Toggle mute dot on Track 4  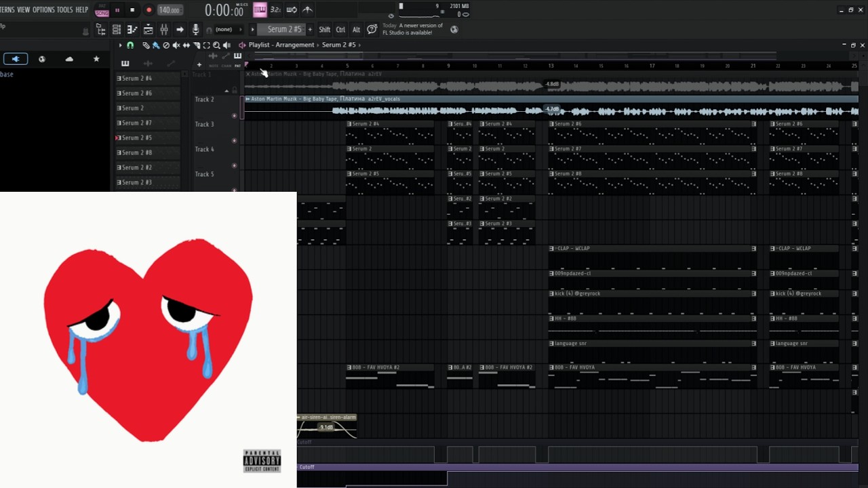pyautogui.click(x=235, y=165)
